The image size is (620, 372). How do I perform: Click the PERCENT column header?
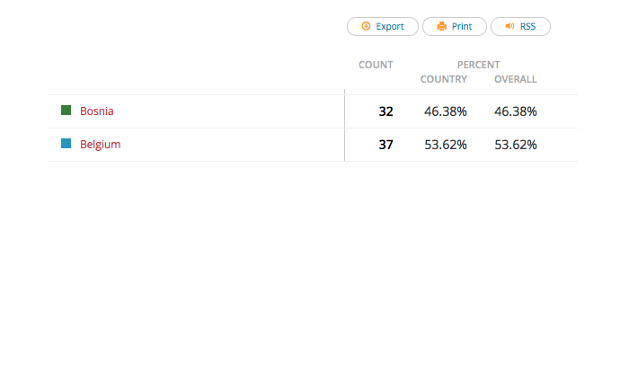pyautogui.click(x=478, y=65)
